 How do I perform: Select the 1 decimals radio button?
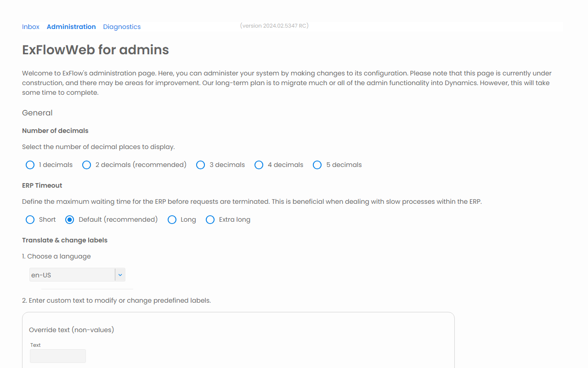tap(30, 165)
